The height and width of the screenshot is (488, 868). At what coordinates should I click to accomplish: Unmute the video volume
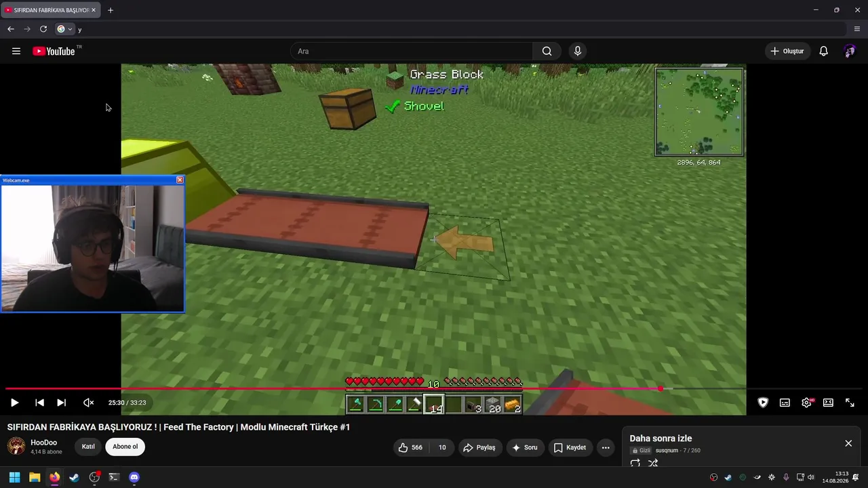tap(88, 403)
